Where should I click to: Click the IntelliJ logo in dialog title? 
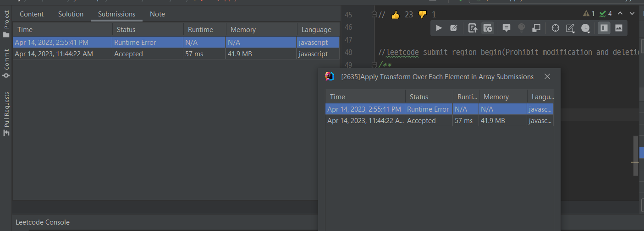(330, 76)
